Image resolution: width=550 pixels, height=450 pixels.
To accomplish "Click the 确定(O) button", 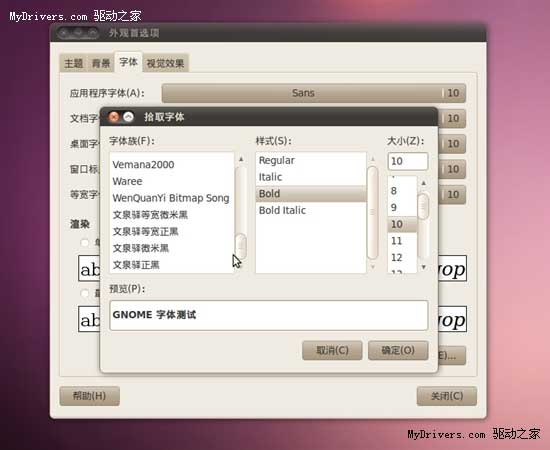I will click(398, 350).
